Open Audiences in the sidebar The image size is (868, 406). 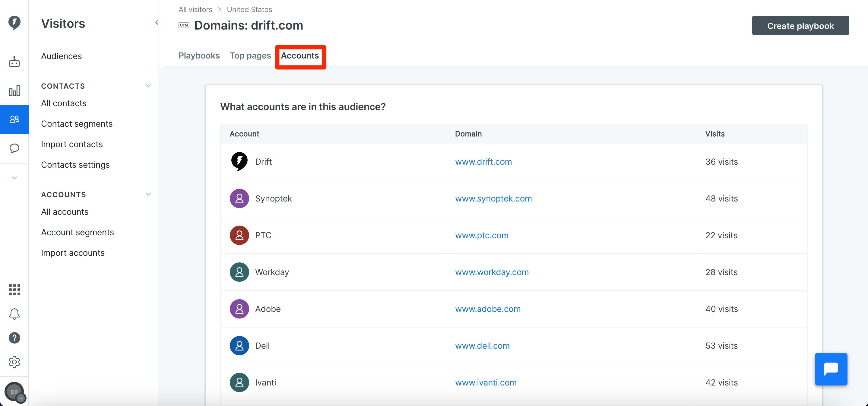pos(61,56)
